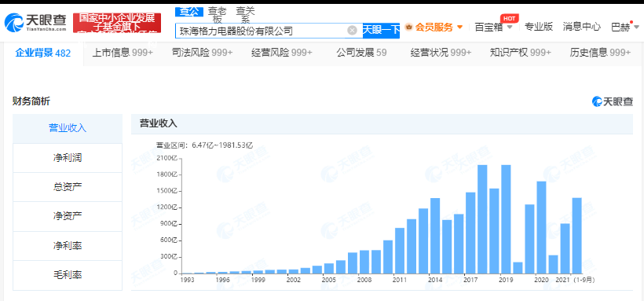Expand the 百宝箱 dropdown menu
This screenshot has height=301, width=644.
coord(493,28)
